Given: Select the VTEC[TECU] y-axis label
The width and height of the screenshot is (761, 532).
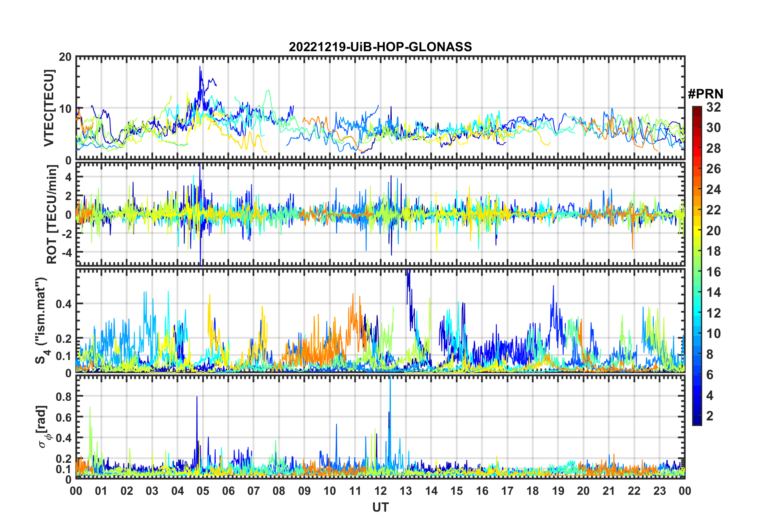Looking at the screenshot, I should (49, 108).
